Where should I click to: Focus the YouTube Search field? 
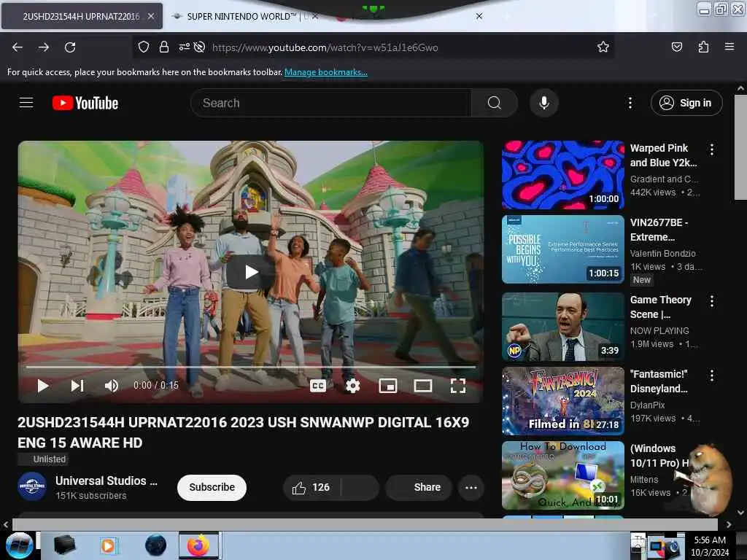click(x=331, y=103)
